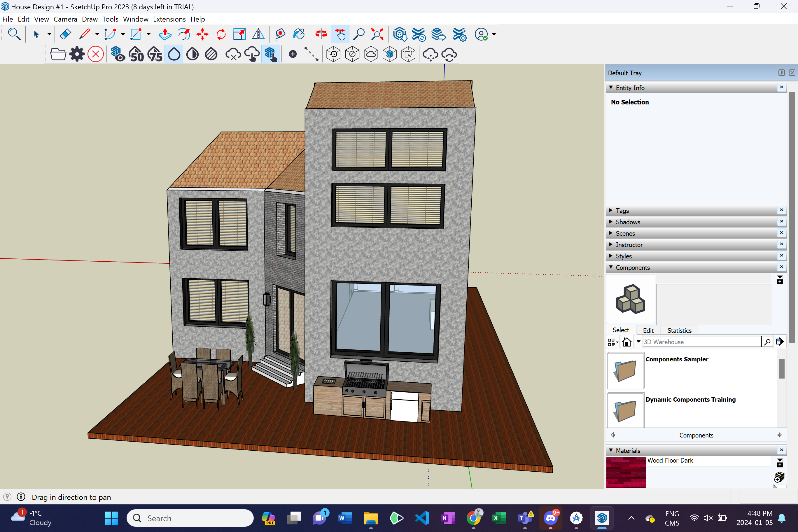Open the Components Sampler collection
This screenshot has height=532, width=798.
click(625, 370)
